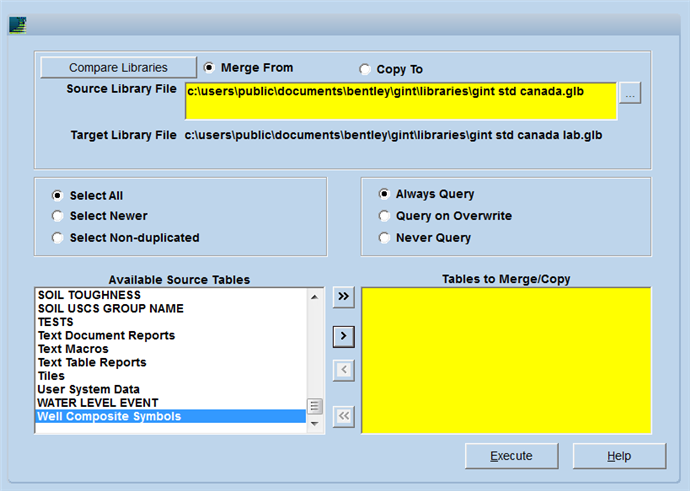This screenshot has height=491, width=690.
Task: Select Text Document Reports in the list
Action: [x=170, y=335]
